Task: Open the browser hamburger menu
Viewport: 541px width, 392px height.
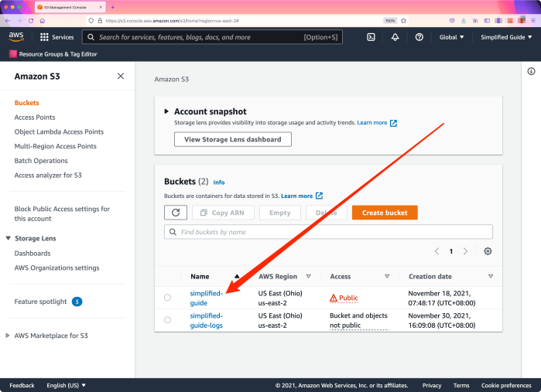Action: [533, 21]
